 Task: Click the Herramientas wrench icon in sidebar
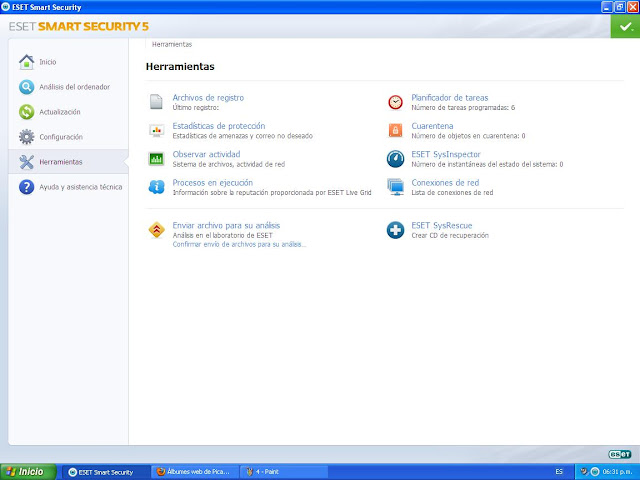tap(27, 162)
